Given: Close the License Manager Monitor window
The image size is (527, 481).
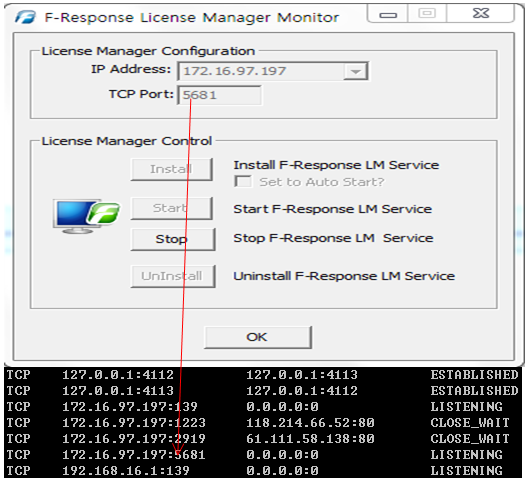Looking at the screenshot, I should [481, 13].
